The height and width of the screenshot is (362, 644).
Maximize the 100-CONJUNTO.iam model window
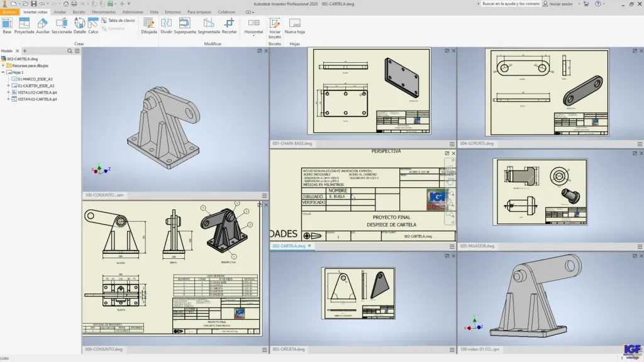click(x=259, y=51)
